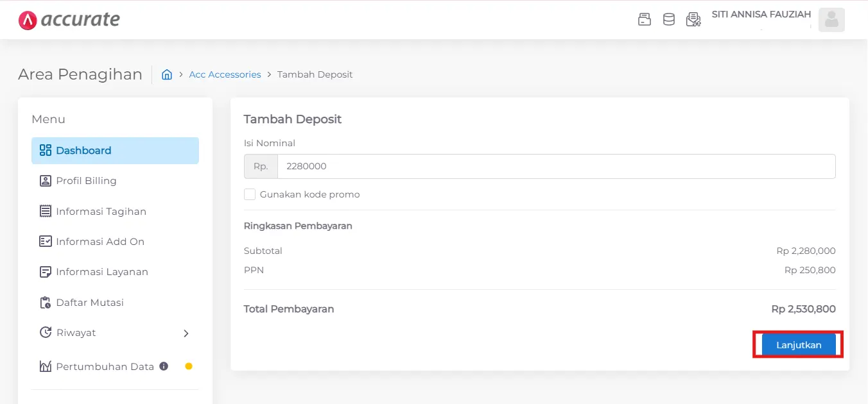Select the Daftar Mutasi phone icon
868x404 pixels.
click(45, 302)
